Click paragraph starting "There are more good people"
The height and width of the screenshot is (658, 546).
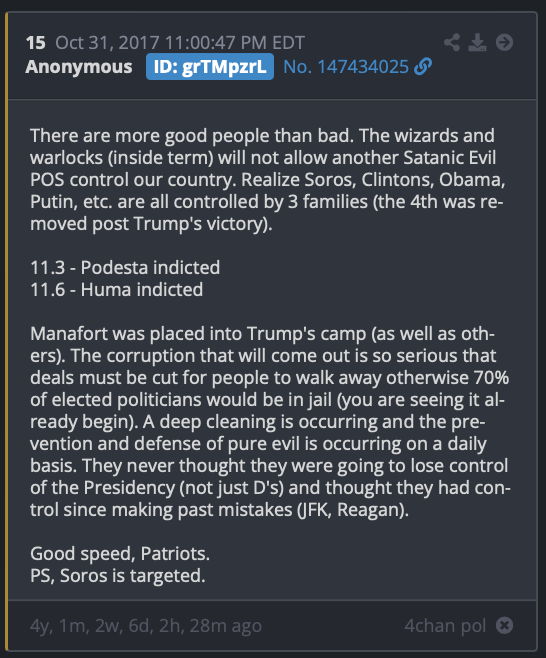(x=268, y=180)
